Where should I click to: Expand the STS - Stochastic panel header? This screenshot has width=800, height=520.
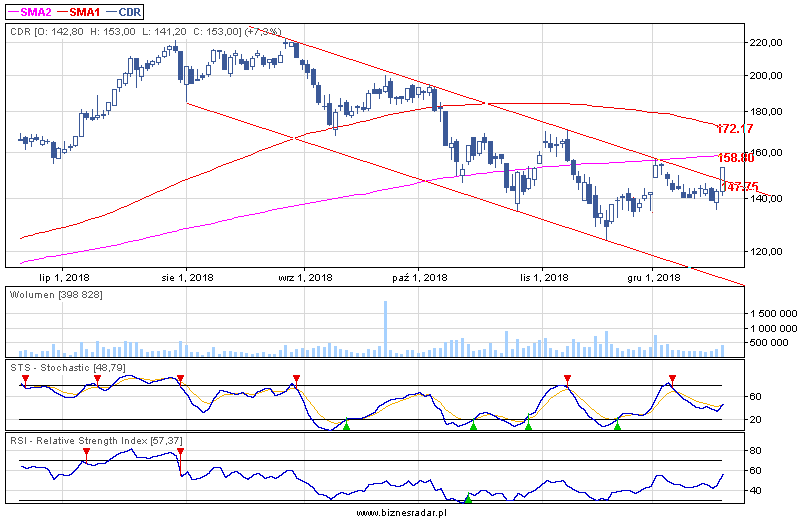point(68,369)
